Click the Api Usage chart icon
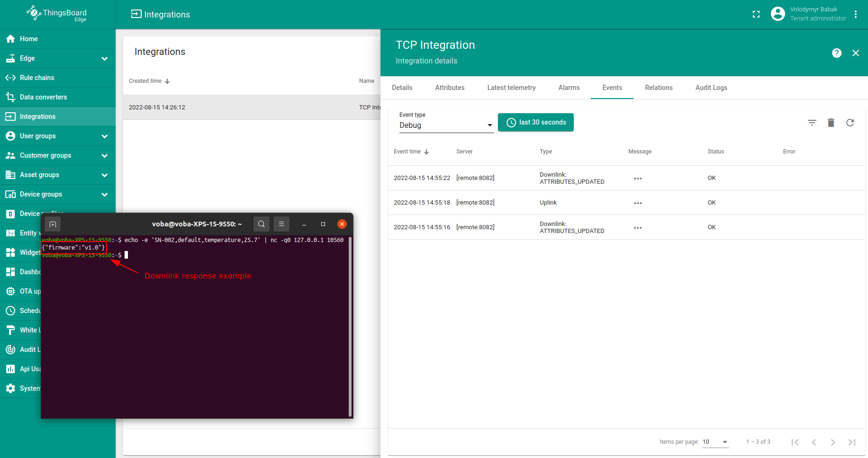The height and width of the screenshot is (458, 868). (10, 369)
